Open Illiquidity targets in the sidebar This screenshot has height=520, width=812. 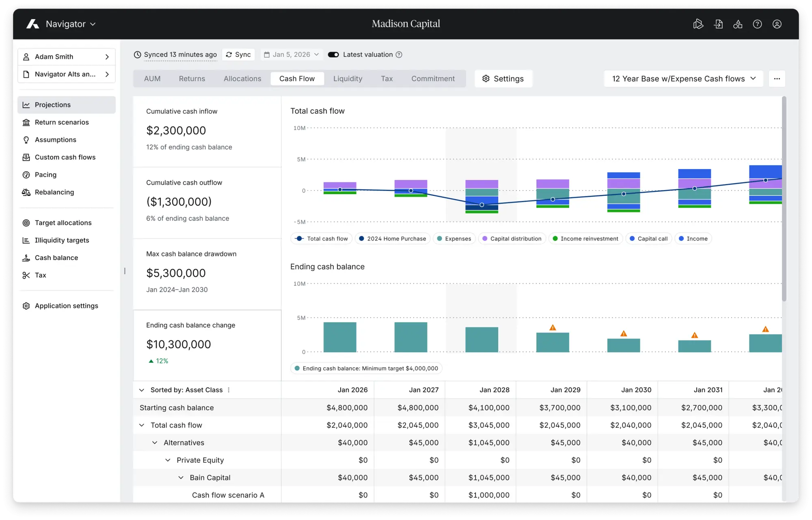pos(67,240)
